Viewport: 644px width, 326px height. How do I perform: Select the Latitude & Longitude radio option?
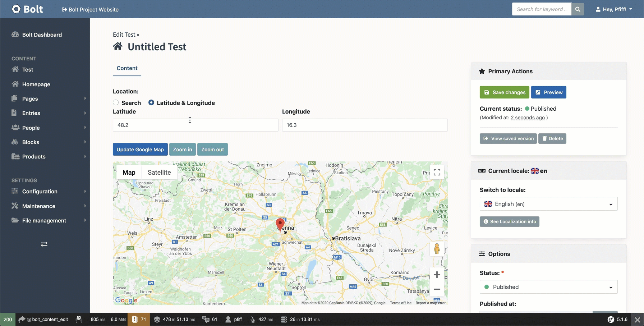pyautogui.click(x=151, y=103)
